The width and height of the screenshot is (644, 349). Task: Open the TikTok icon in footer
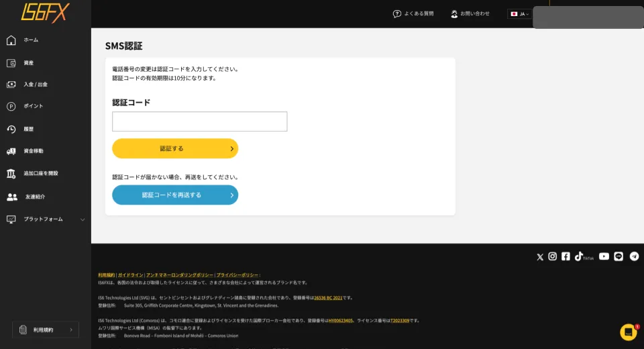[584, 256]
